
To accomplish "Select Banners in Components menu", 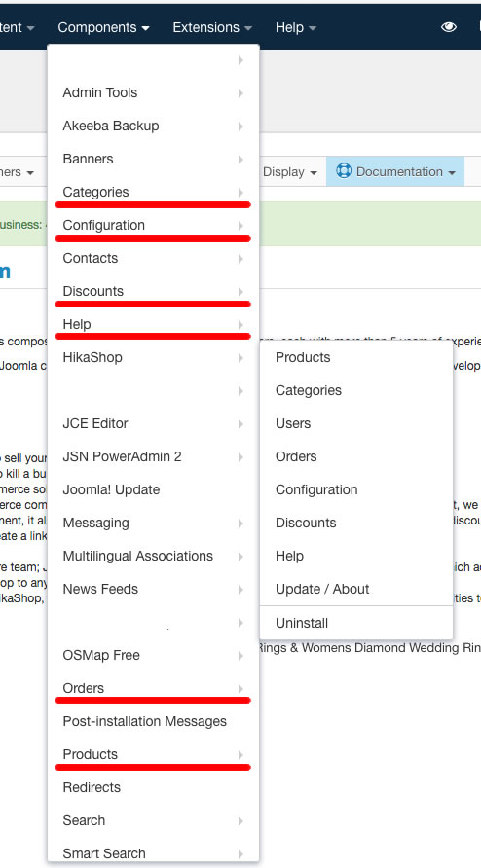I will [153, 160].
